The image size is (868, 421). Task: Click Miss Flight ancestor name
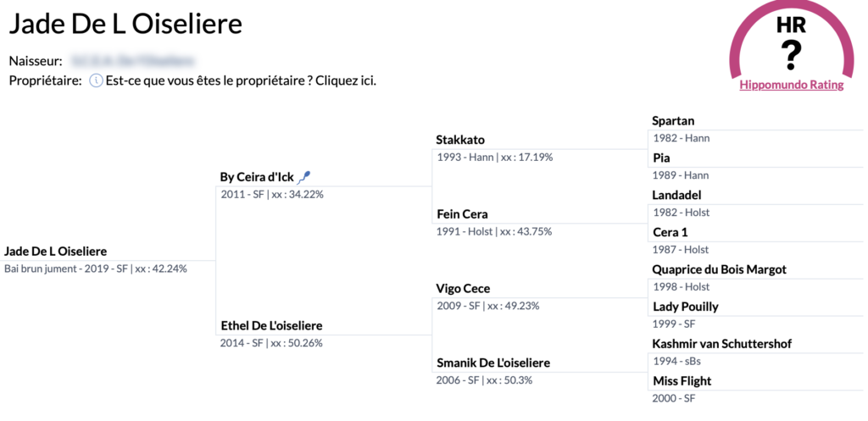[x=682, y=380]
